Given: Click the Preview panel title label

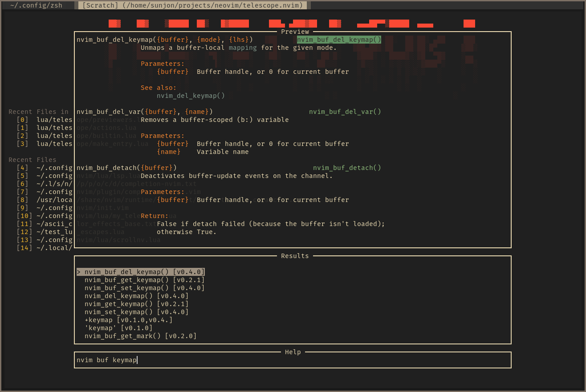Looking at the screenshot, I should (x=294, y=32).
